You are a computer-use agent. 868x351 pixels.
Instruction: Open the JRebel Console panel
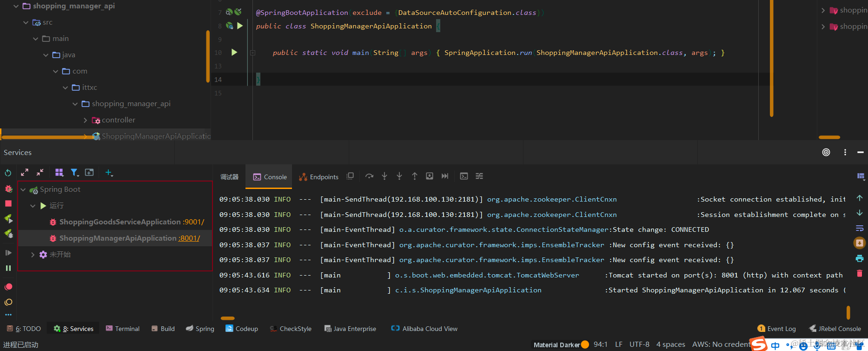pyautogui.click(x=835, y=329)
